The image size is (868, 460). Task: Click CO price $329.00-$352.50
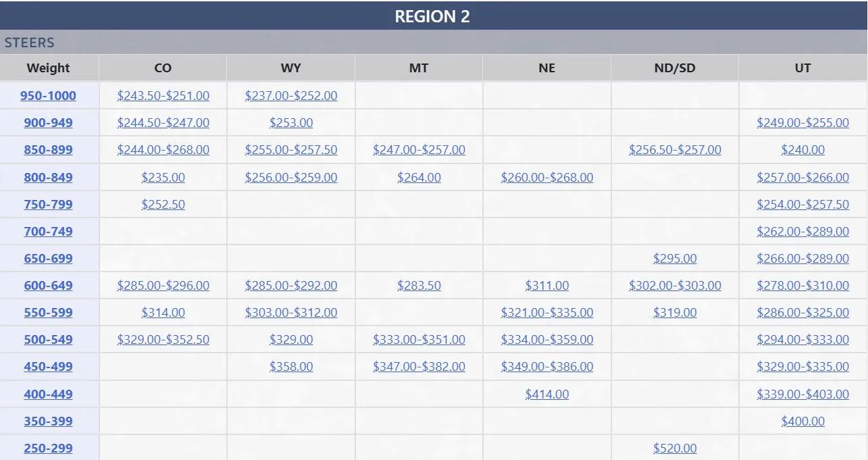[163, 340]
